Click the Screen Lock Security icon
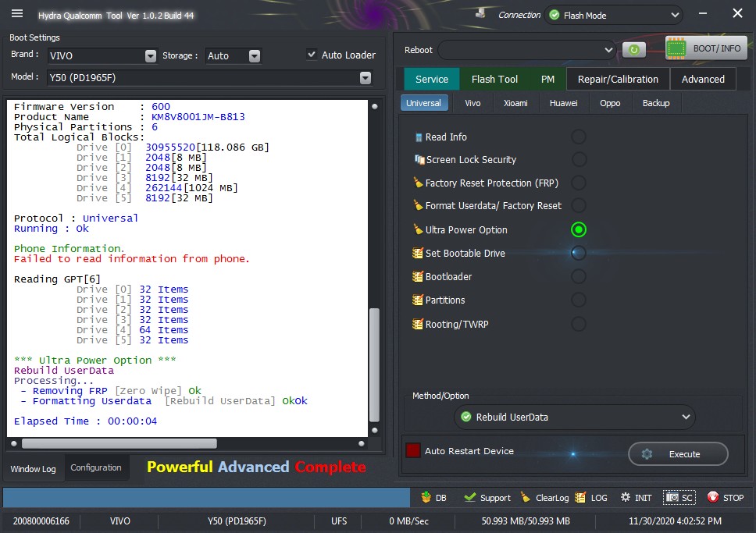The height and width of the screenshot is (533, 756). pyautogui.click(x=419, y=159)
